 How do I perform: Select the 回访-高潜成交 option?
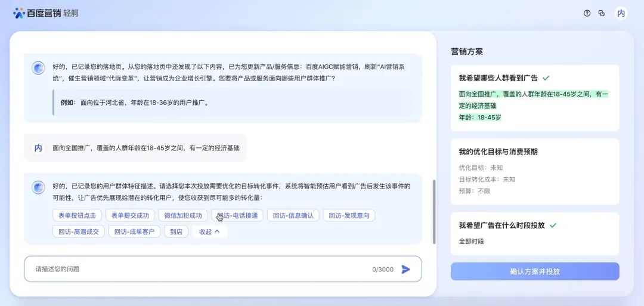point(79,231)
